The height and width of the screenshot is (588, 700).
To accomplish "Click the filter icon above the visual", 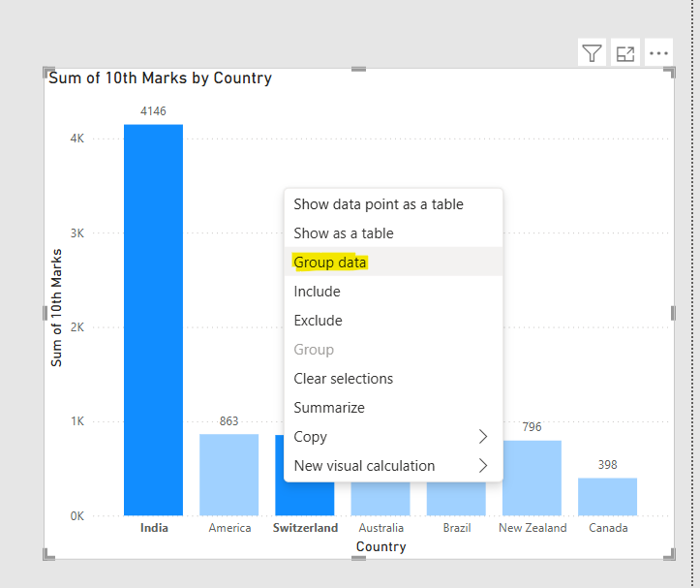I will tap(592, 53).
